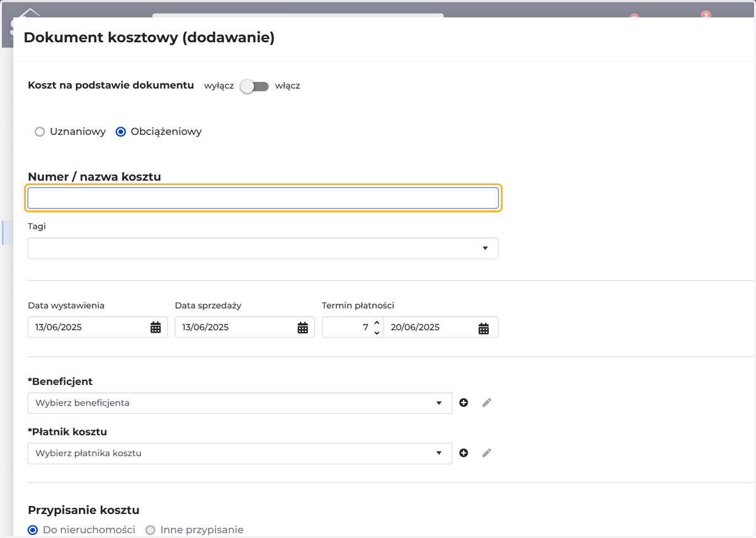Open calendar for Termin płatności
This screenshot has height=538, width=756.
coord(483,328)
